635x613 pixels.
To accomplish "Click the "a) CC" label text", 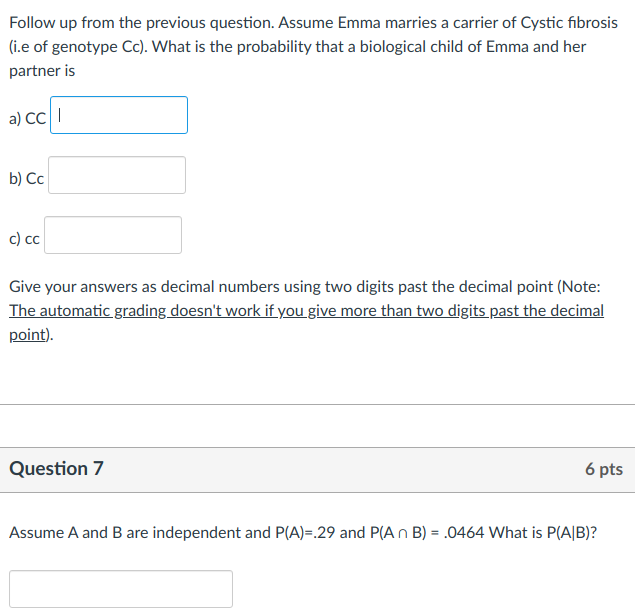I will click(x=27, y=119).
